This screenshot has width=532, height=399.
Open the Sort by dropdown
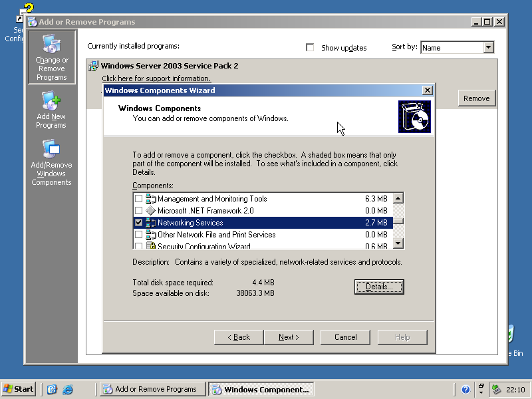[488, 47]
